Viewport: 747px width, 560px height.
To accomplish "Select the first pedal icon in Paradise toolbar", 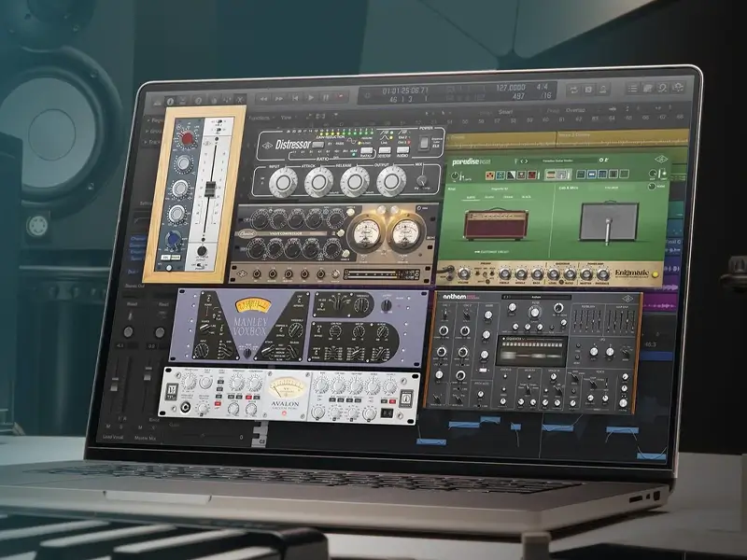I will tap(489, 175).
